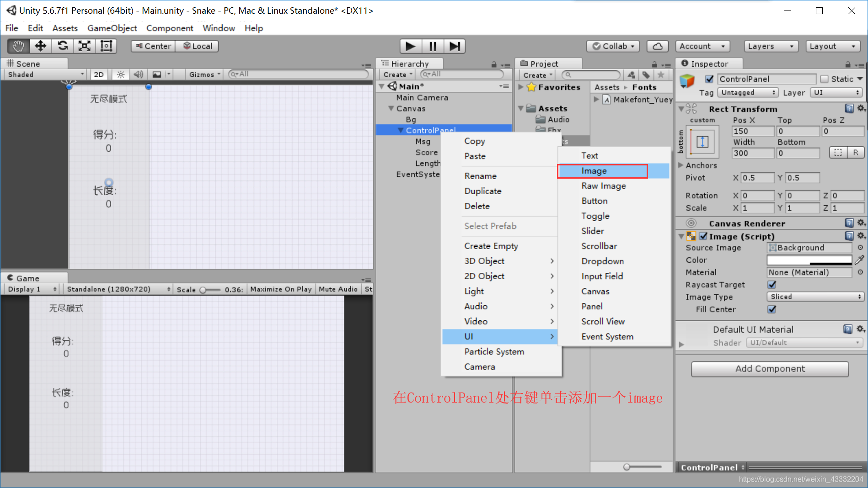The width and height of the screenshot is (868, 488).
Task: Open the Layers dropdown
Action: click(771, 46)
